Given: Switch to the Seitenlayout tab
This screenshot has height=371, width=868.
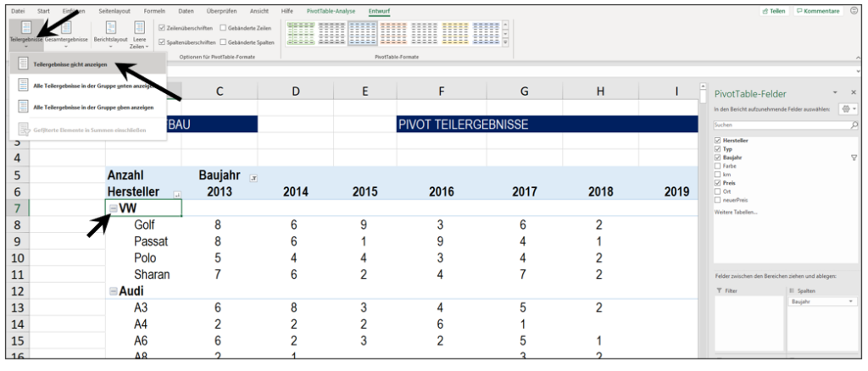Looking at the screenshot, I should pyautogui.click(x=113, y=11).
